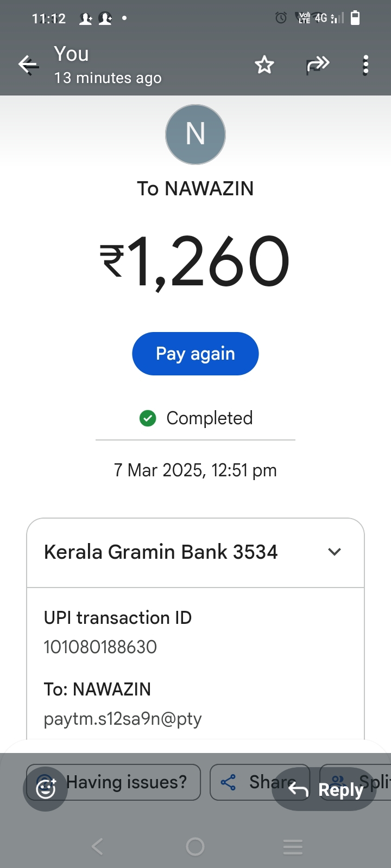Image resolution: width=391 pixels, height=868 pixels.
Task: Tap the UPI transaction ID number
Action: coord(100,647)
